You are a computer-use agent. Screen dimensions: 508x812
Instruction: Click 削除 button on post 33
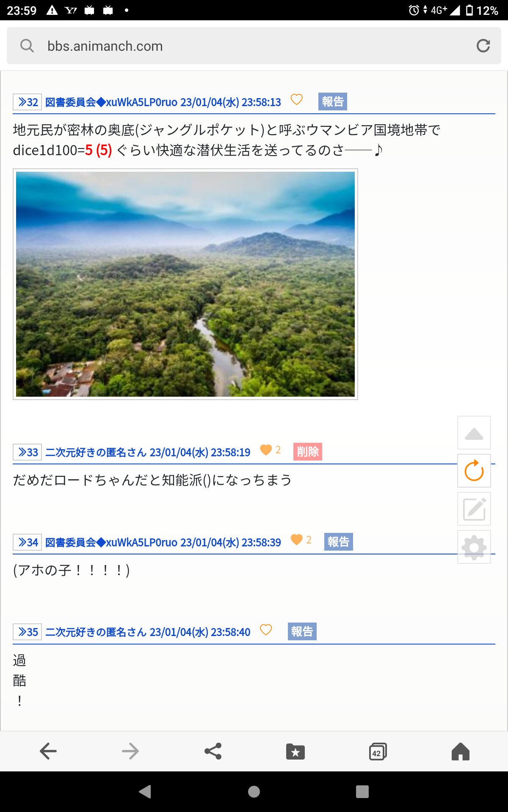[308, 452]
